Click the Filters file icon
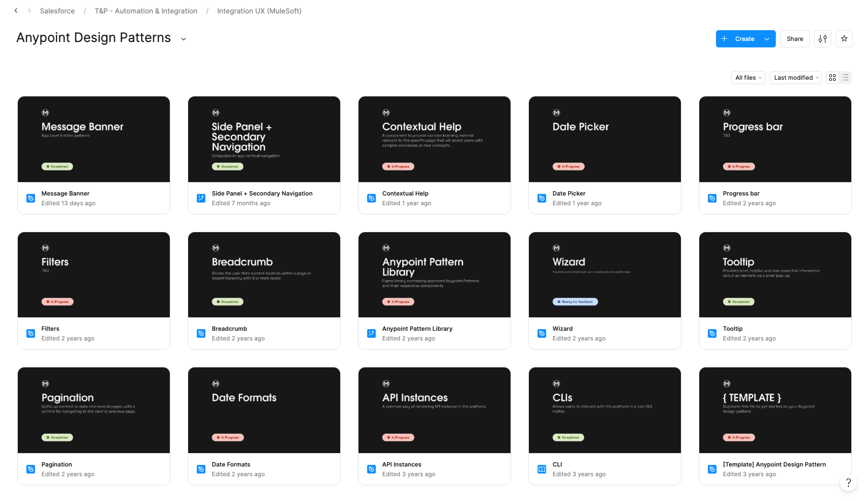Viewport: 868px width, 501px height. pyautogui.click(x=31, y=333)
